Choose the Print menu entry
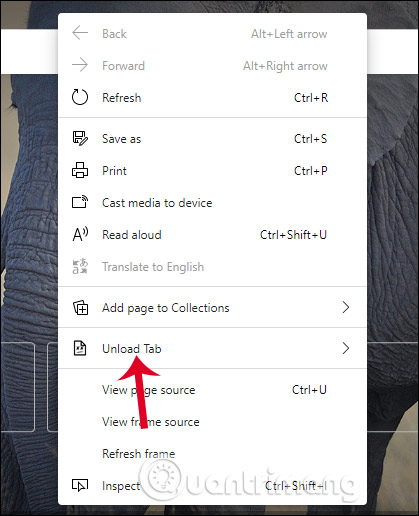419x516 pixels. tap(213, 171)
